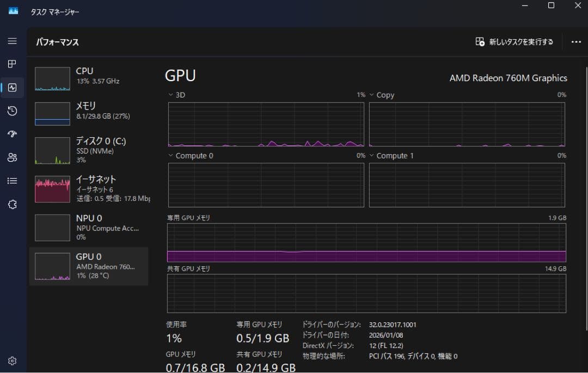
Task: Collapse the Compute 0 section
Action: pyautogui.click(x=170, y=156)
